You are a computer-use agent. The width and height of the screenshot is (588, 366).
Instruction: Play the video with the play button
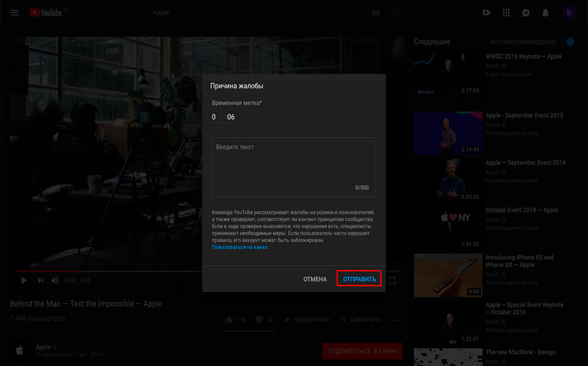click(x=24, y=280)
